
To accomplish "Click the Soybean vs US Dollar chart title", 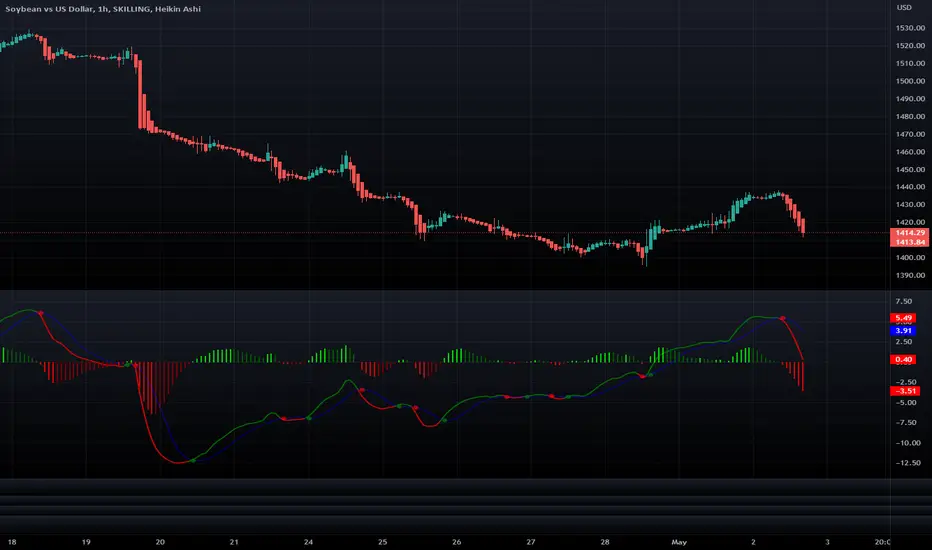I will tap(103, 9).
